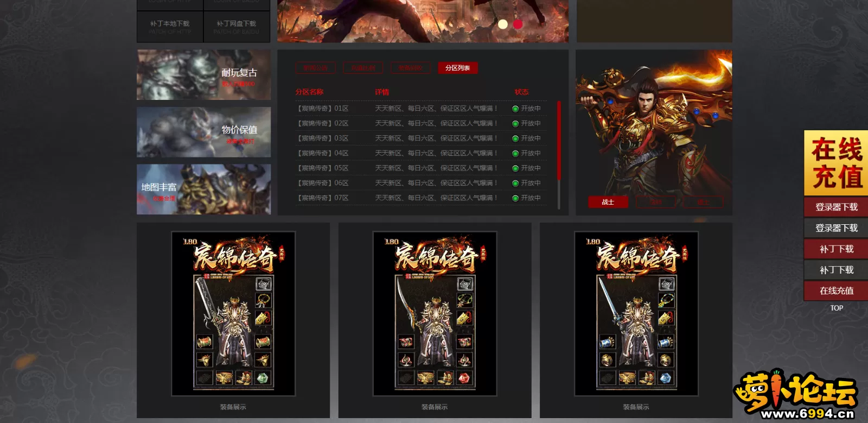Select the cream-colored banner carousel dot
The image size is (868, 423).
coord(503,24)
